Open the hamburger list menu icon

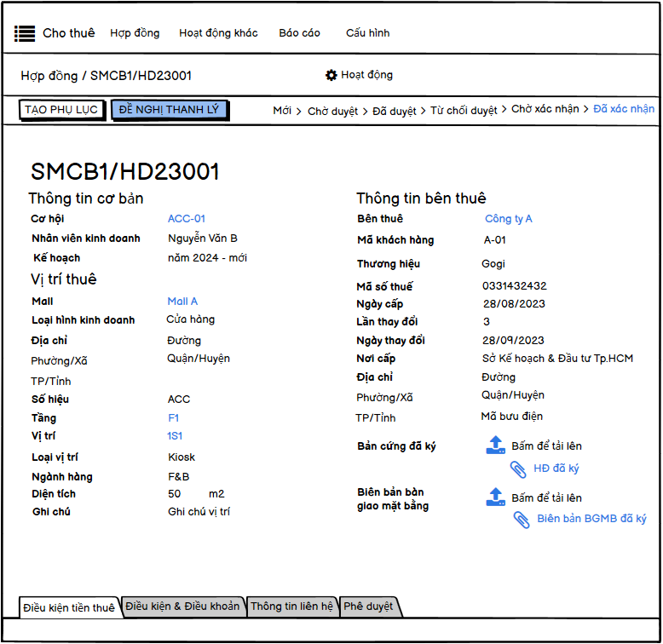coord(25,33)
